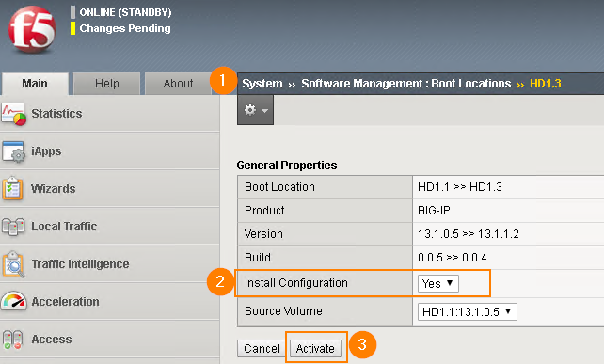Click the Statistics menu label
This screenshot has width=604, height=364.
point(56,114)
